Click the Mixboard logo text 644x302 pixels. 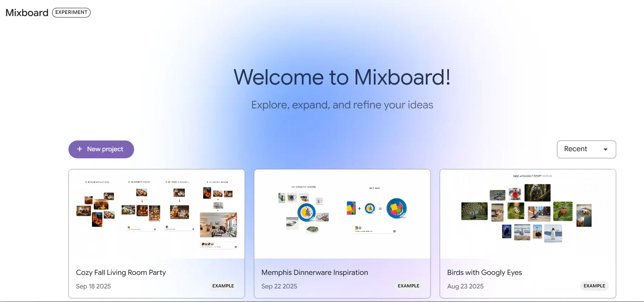click(x=27, y=13)
